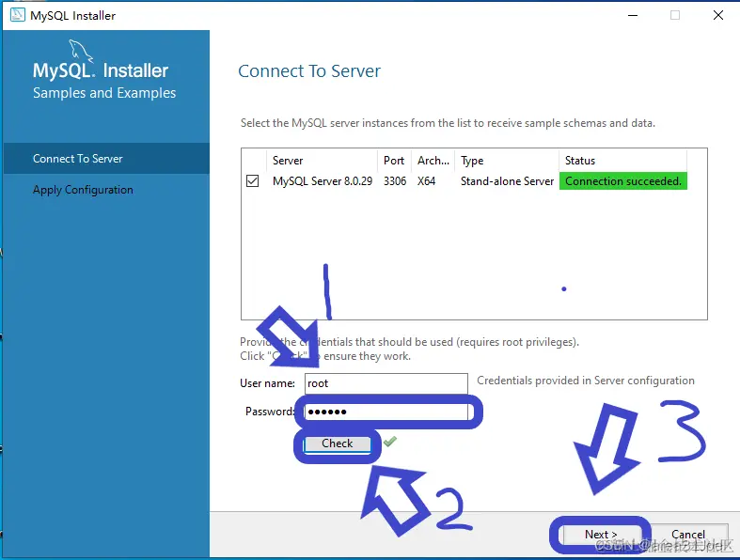This screenshot has width=740, height=560.
Task: Click the MySQL dolphin logo in sidebar
Action: click(x=81, y=51)
